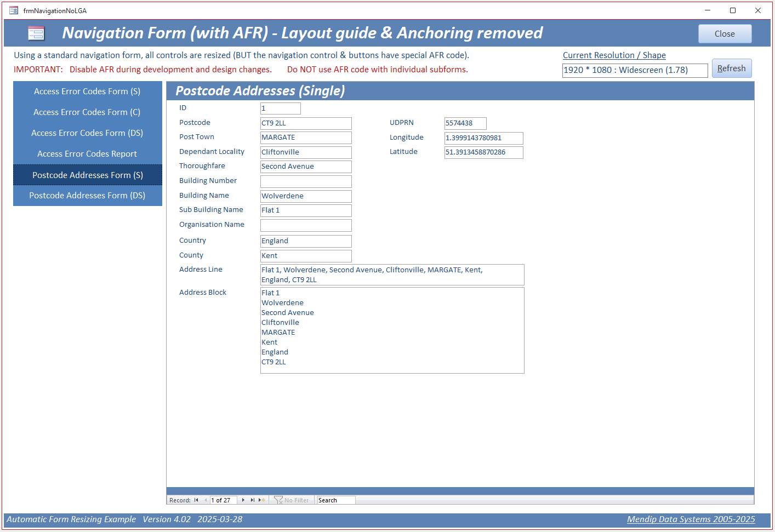Image resolution: width=775 pixels, height=532 pixels.
Task: Open Mendip Data Systems 2005-2025 link
Action: click(691, 519)
